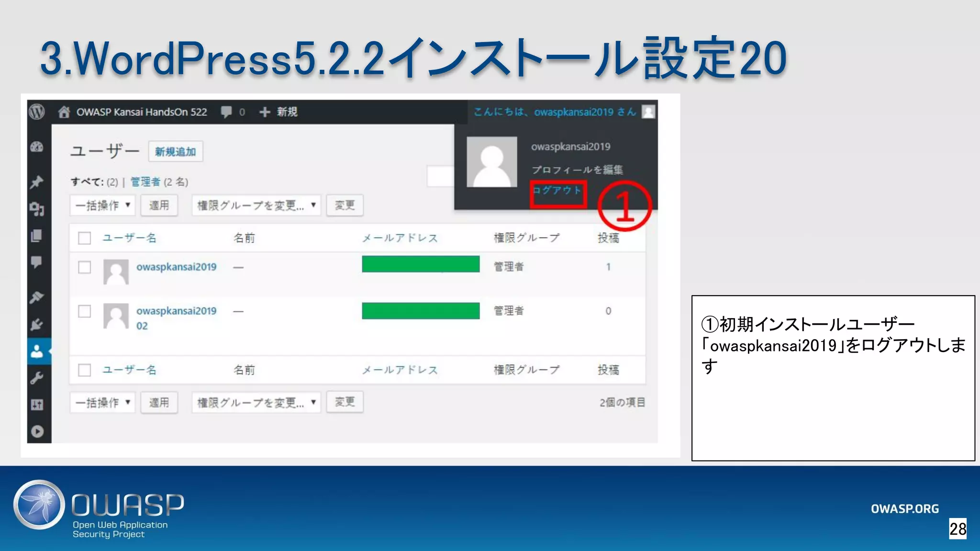Open Appearance brush icon in sidebar
Image resolution: width=980 pixels, height=551 pixels.
pos(37,297)
